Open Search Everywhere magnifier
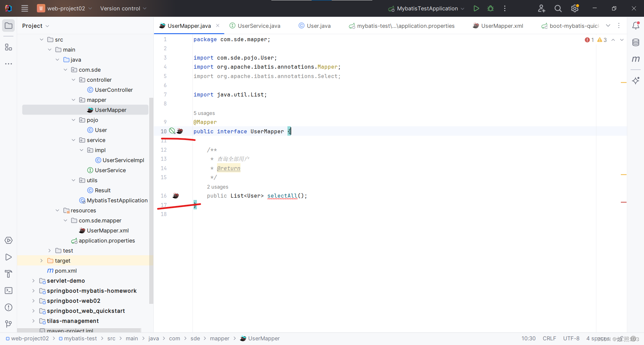 click(x=558, y=8)
